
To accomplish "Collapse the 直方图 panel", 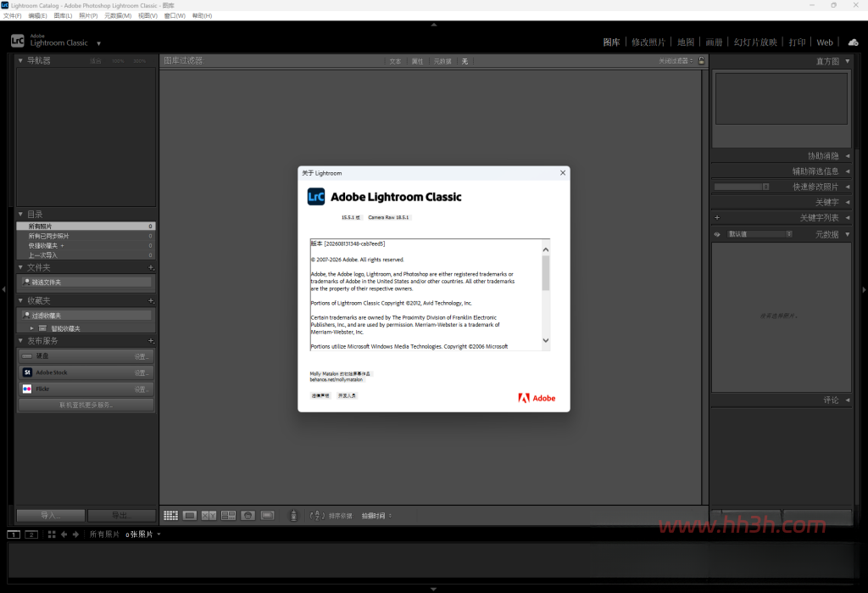I will [848, 61].
